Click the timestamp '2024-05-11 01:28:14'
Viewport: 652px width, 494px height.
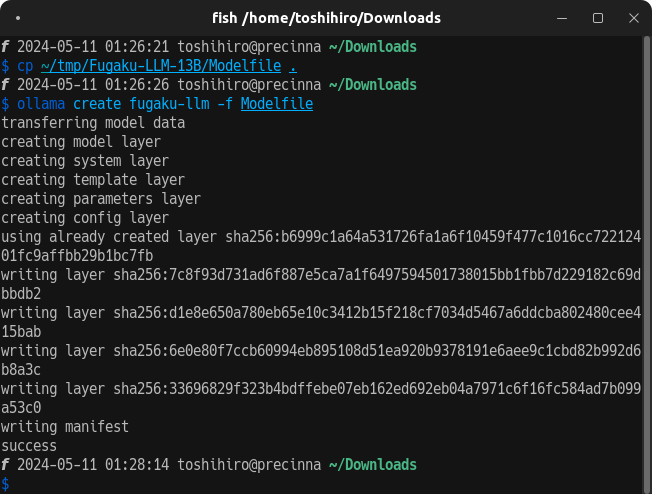(x=93, y=464)
